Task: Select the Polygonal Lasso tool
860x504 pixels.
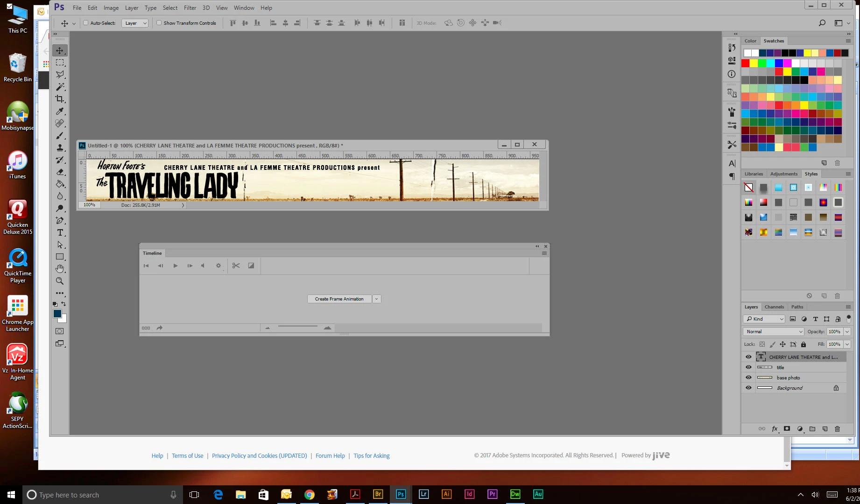Action: click(60, 75)
